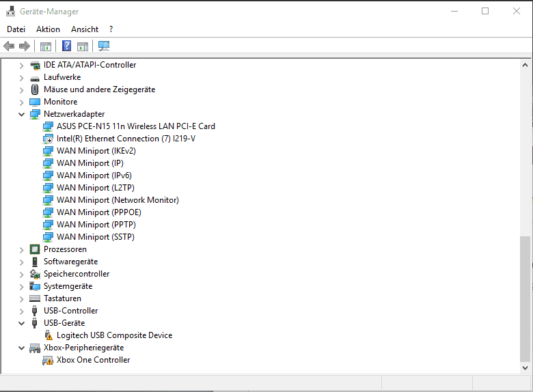Click the Geräte-Manager title bar icon
The image size is (533, 392).
tap(10, 11)
